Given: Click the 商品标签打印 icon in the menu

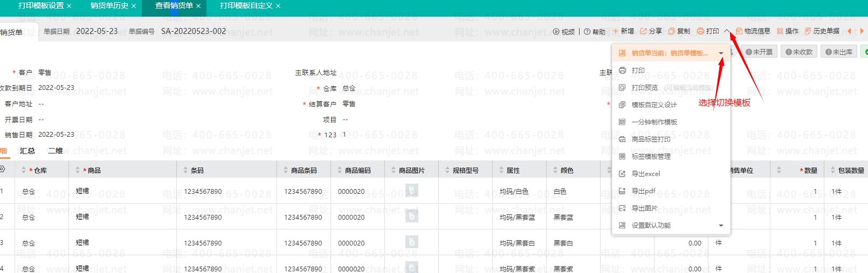Looking at the screenshot, I should [x=622, y=139].
